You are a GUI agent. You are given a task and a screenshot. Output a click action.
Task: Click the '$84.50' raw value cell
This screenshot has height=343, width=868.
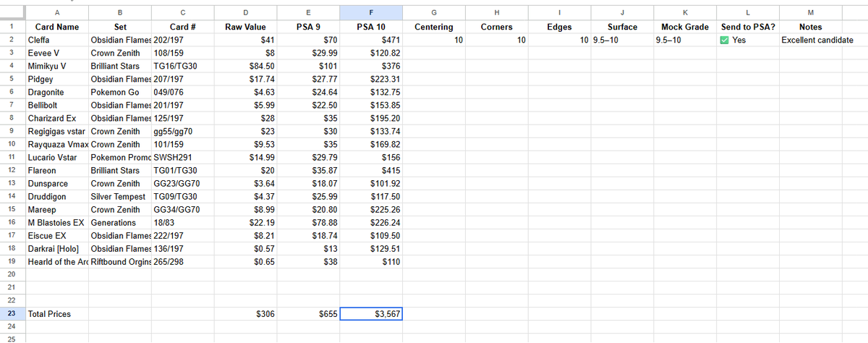[x=246, y=67]
